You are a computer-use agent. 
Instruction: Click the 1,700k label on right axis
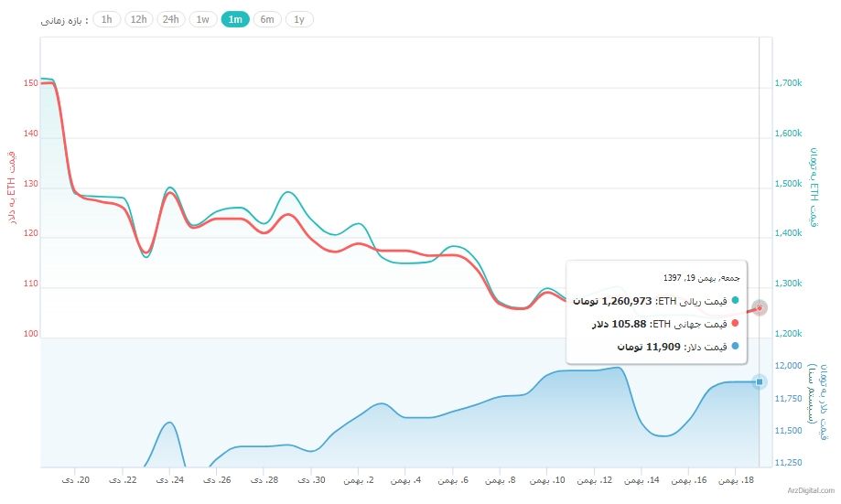click(x=789, y=83)
